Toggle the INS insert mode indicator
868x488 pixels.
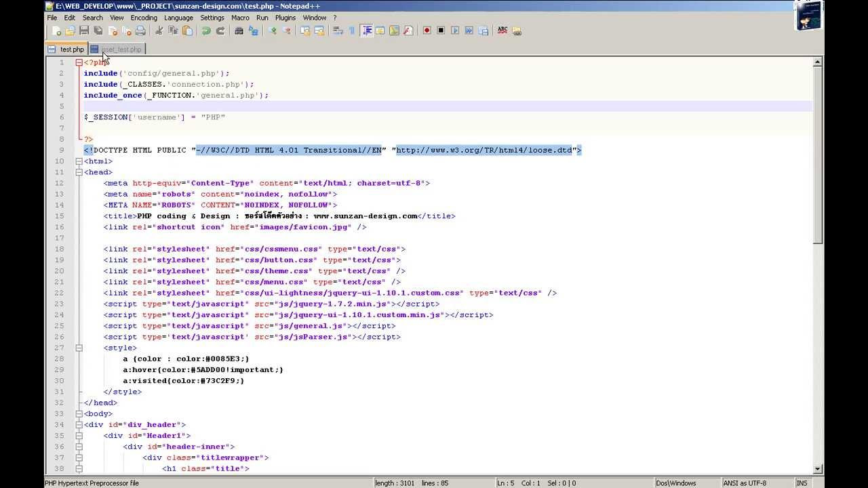[x=802, y=483]
